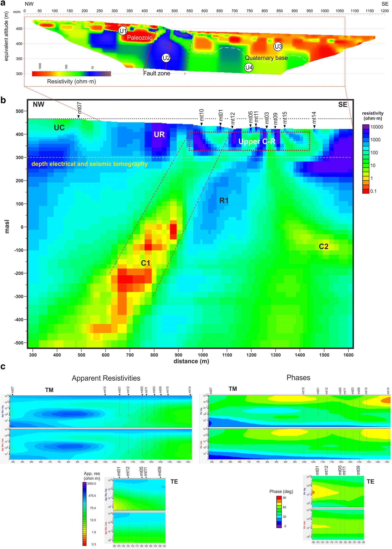
Task: Click the mt01 label above TE phase plot
Action: click(317, 471)
